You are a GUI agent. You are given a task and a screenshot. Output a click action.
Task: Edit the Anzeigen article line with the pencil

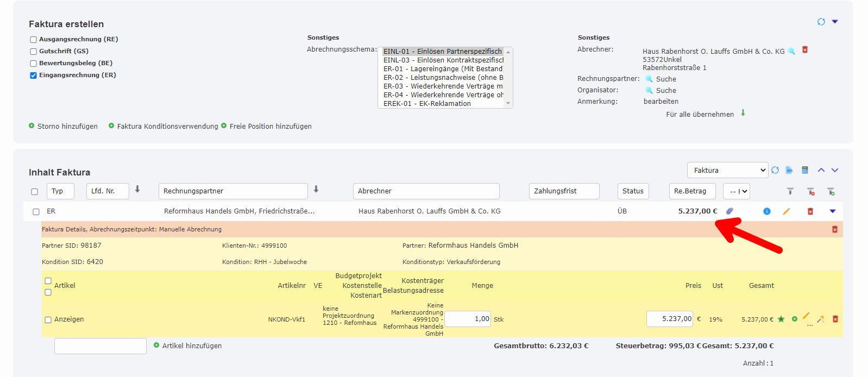(x=806, y=316)
